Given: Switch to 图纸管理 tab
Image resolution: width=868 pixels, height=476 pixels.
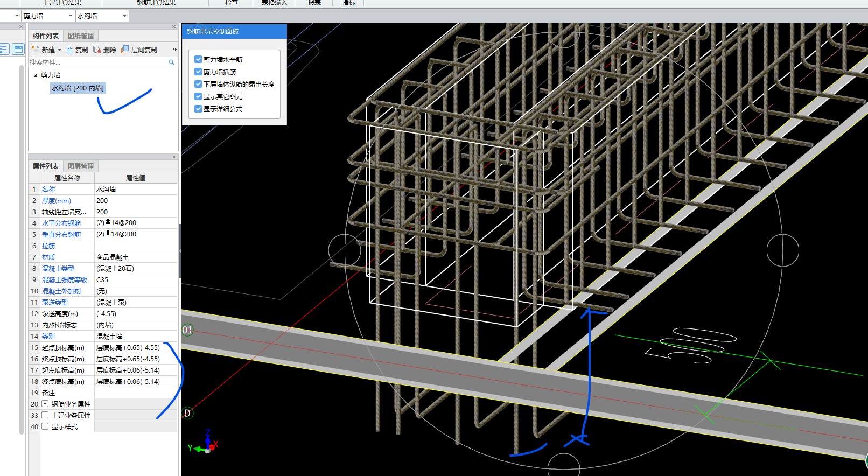Looking at the screenshot, I should point(81,36).
